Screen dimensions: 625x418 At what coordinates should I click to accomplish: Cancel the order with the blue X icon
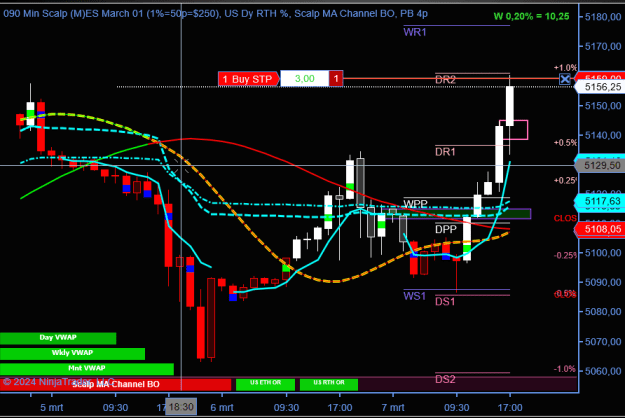pos(565,79)
